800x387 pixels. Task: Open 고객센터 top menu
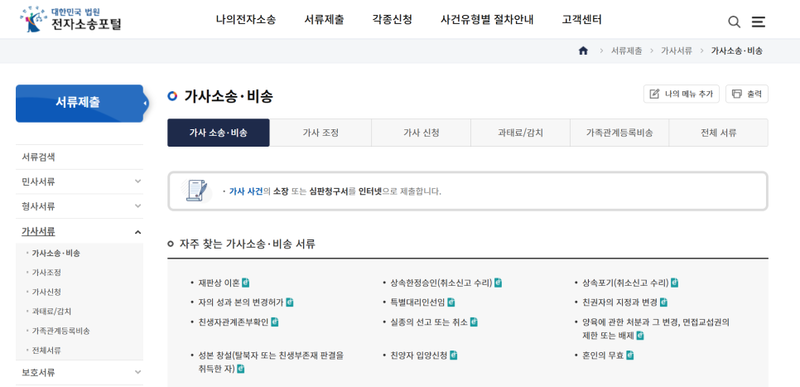click(x=582, y=20)
